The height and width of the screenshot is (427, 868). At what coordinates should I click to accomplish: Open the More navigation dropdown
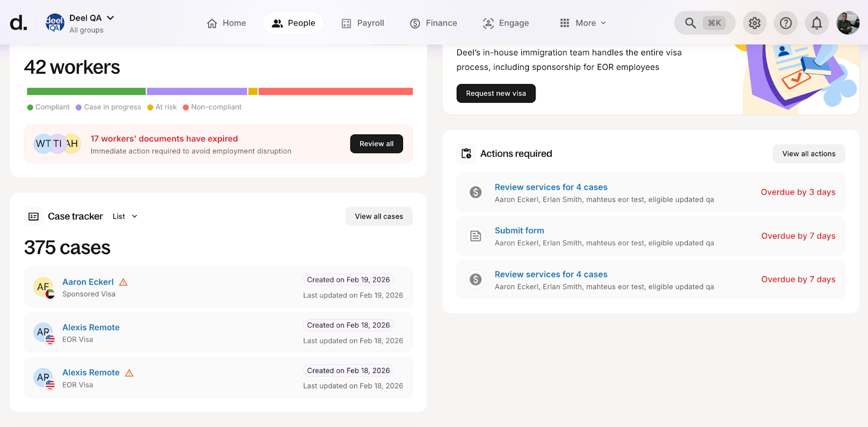click(x=583, y=23)
